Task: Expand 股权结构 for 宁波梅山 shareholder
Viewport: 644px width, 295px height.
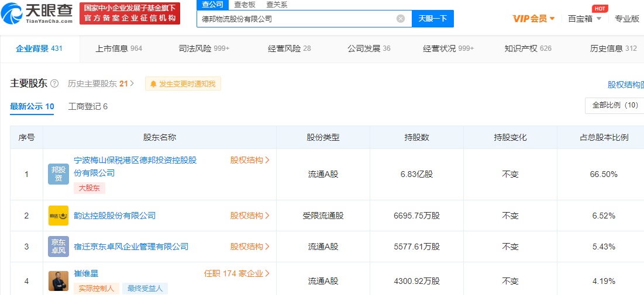Action: [250, 160]
